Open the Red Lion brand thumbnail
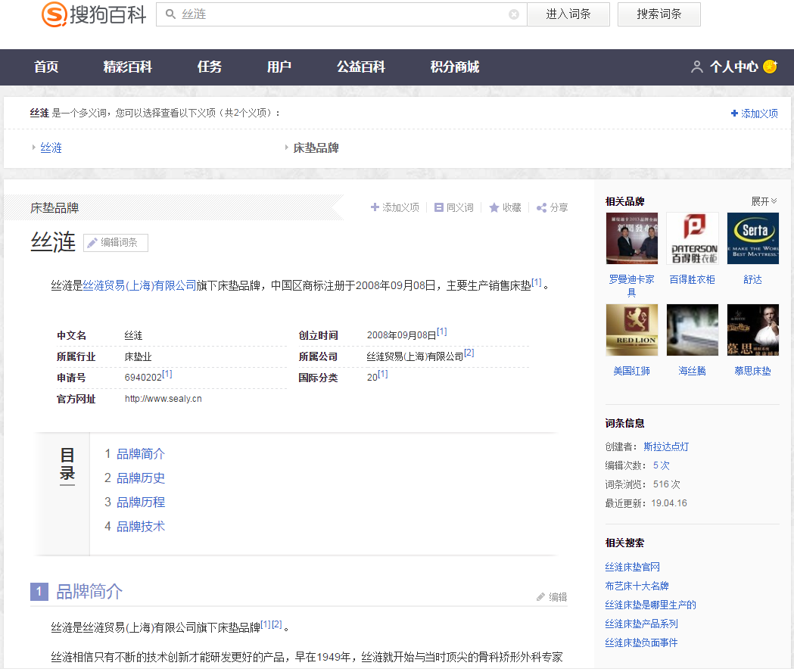Viewport: 794px width, 672px height. [x=632, y=330]
